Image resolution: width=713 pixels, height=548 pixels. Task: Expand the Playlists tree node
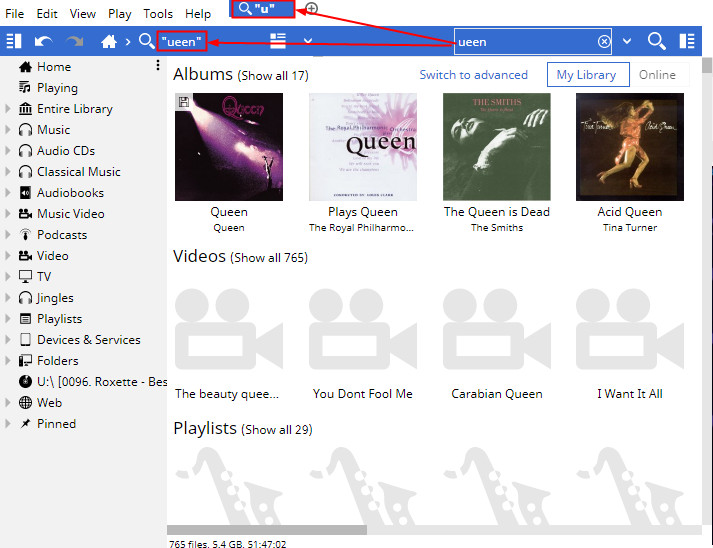click(8, 319)
